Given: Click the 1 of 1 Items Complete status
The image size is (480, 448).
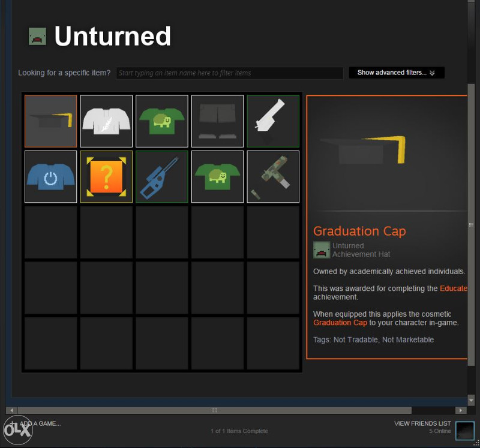Looking at the screenshot, I should [x=239, y=431].
